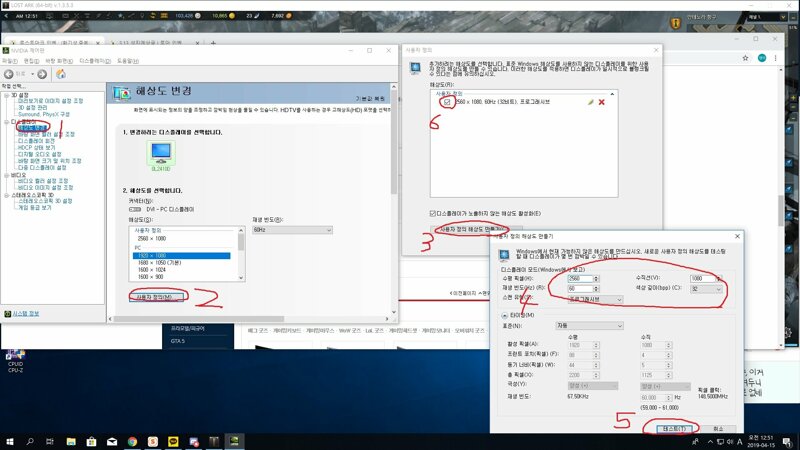Open Mail app from the taskbar
Viewport: 800px width, 450px height.
click(x=112, y=441)
